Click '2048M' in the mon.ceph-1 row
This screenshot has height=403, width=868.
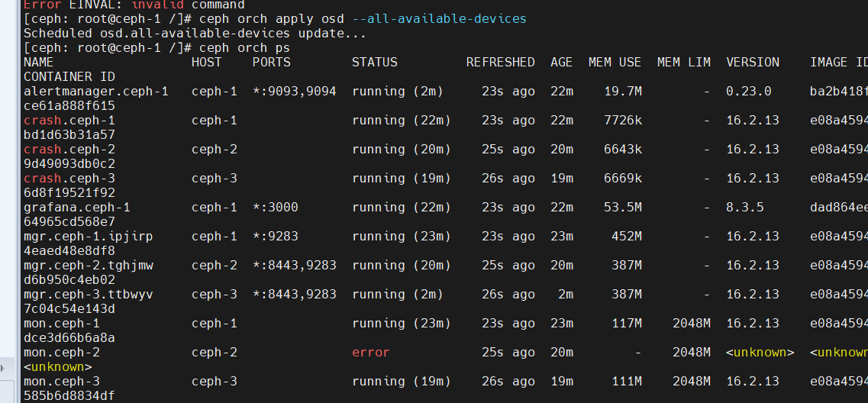(692, 324)
